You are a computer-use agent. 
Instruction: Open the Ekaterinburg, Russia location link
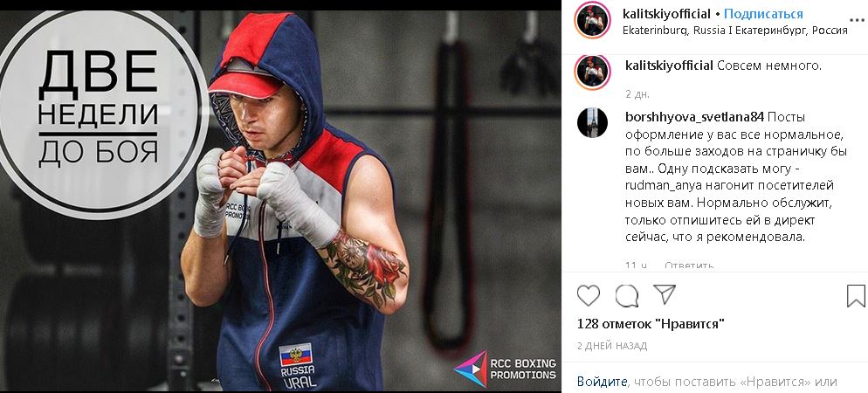pos(735,31)
